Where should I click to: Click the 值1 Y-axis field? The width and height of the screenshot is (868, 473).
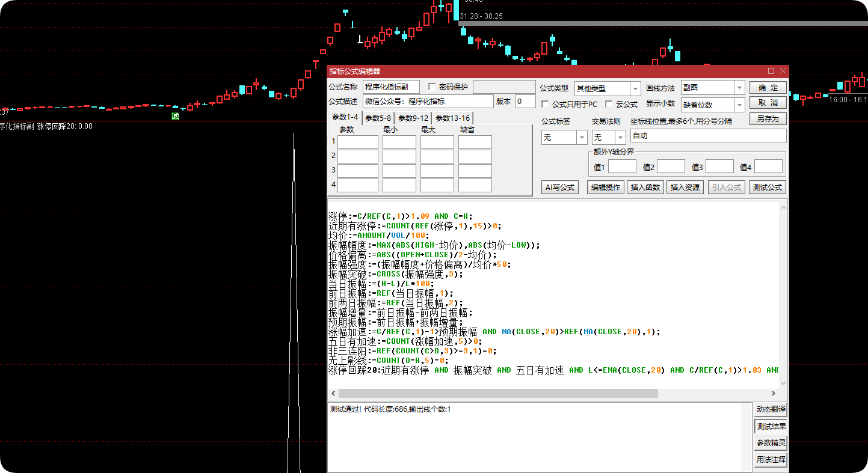click(622, 166)
